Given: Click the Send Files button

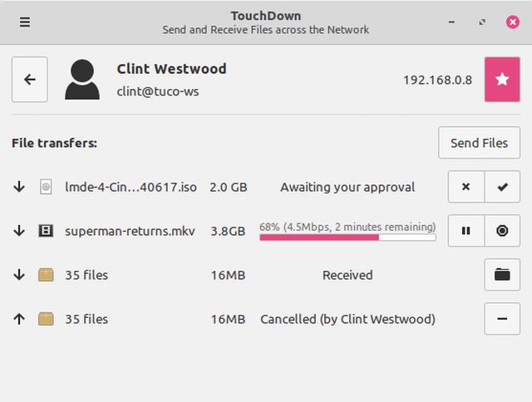Looking at the screenshot, I should pyautogui.click(x=479, y=143).
